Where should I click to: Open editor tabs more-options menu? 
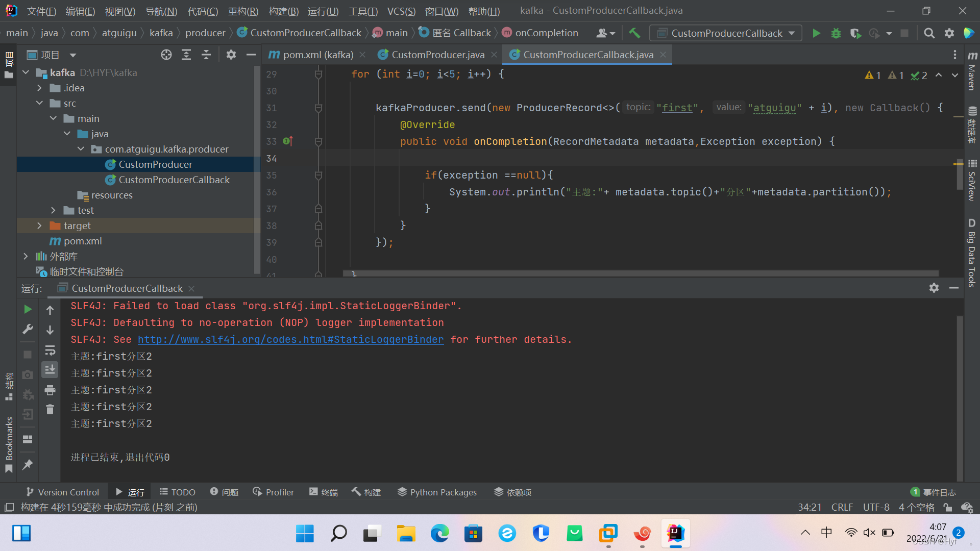click(955, 55)
